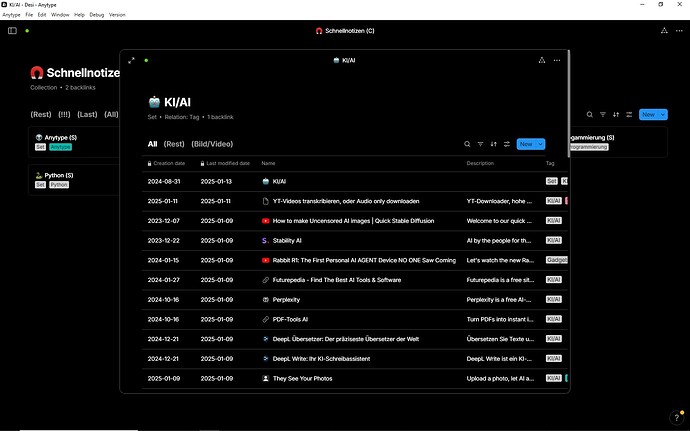Click the They See Your Photos row icon

(265, 378)
